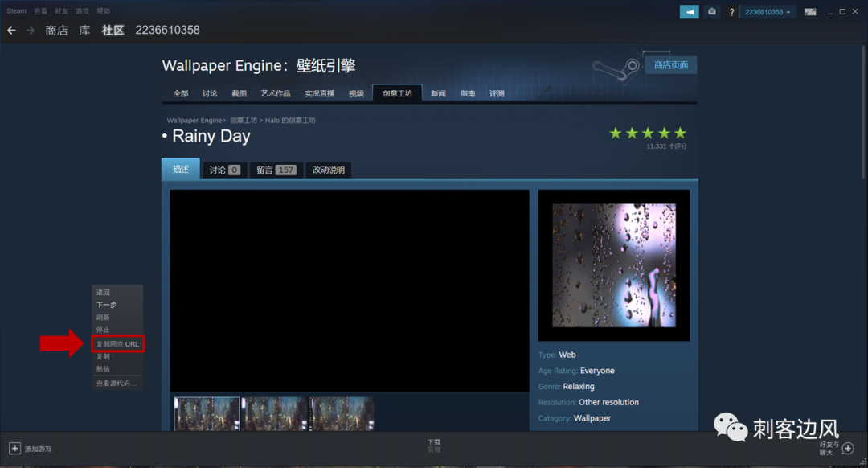868x468 pixels.
Task: Open the 好友 menu
Action: 61,11
